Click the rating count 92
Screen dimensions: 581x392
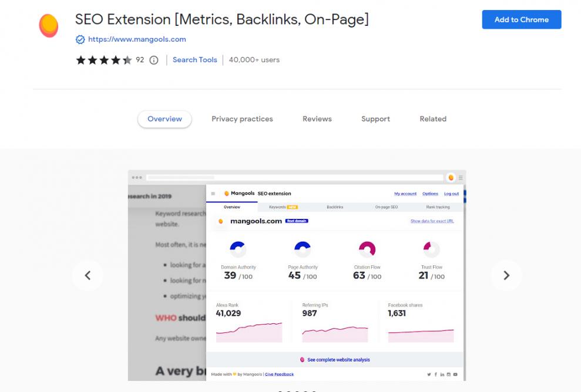click(x=140, y=60)
